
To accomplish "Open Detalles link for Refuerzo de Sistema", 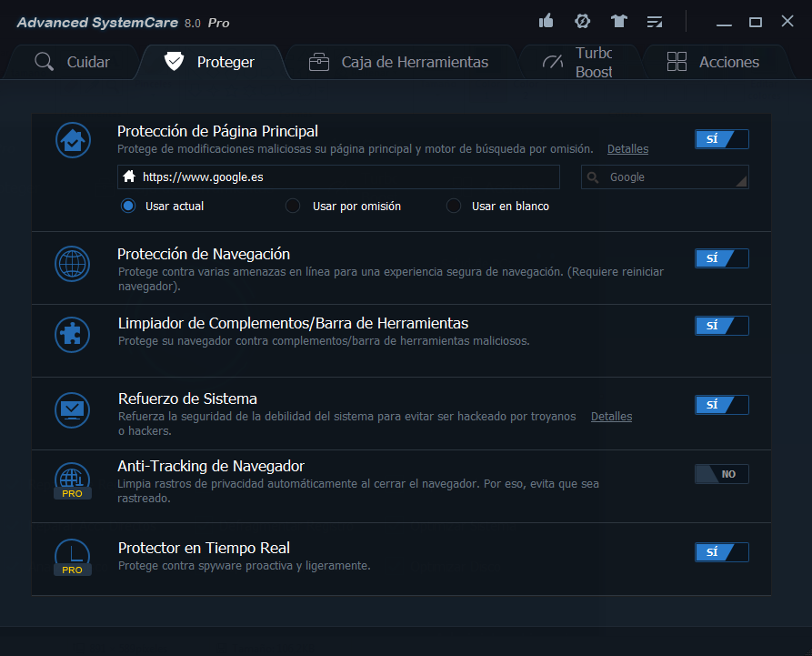I will tap(611, 417).
